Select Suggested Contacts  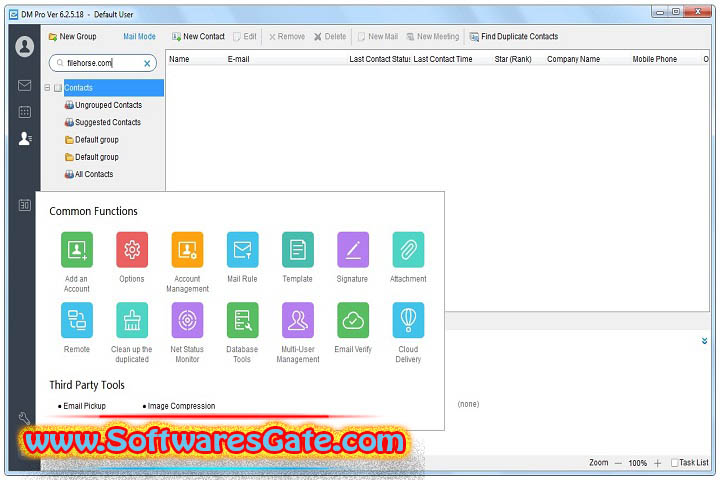(103, 122)
